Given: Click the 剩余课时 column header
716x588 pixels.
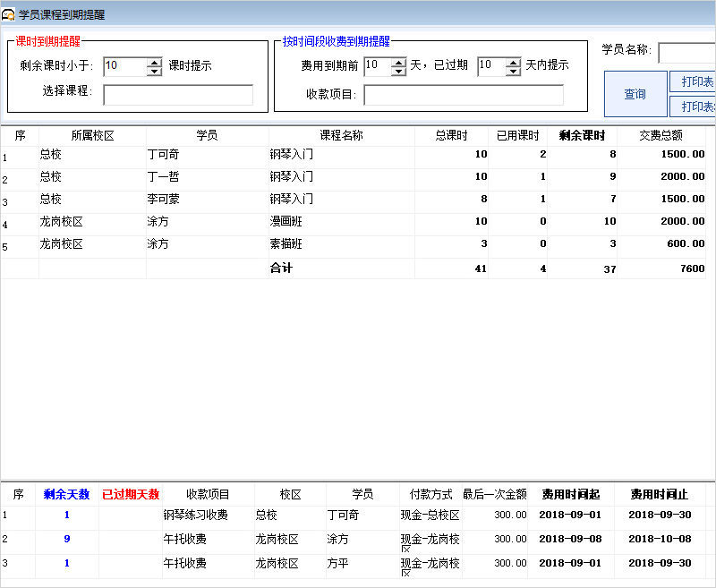Looking at the screenshot, I should click(x=583, y=135).
